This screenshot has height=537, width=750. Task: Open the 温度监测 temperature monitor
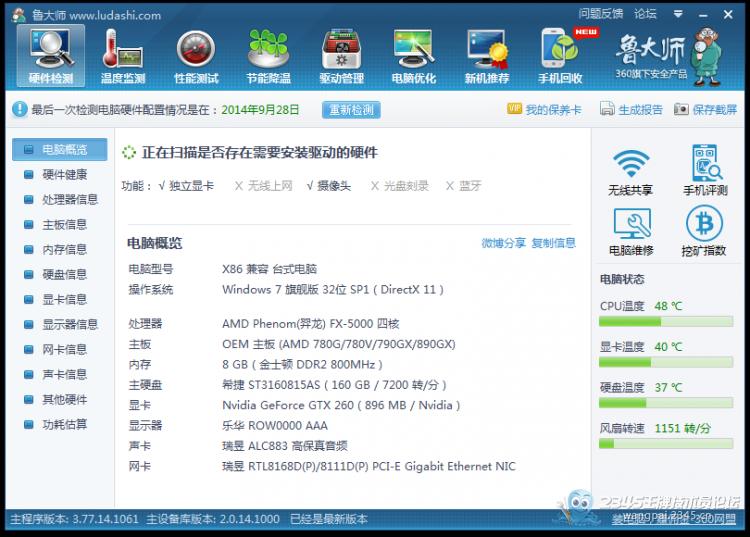pos(123,56)
